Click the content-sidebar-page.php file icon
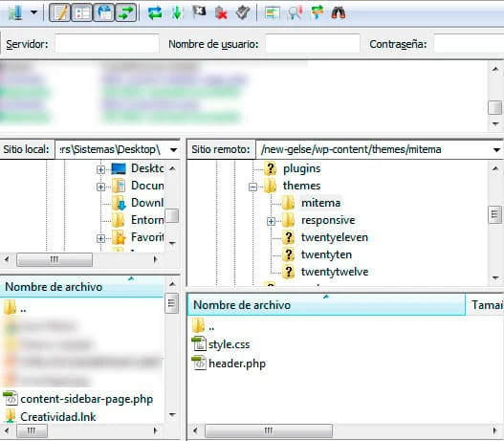Image resolution: width=504 pixels, height=441 pixels. click(x=11, y=399)
